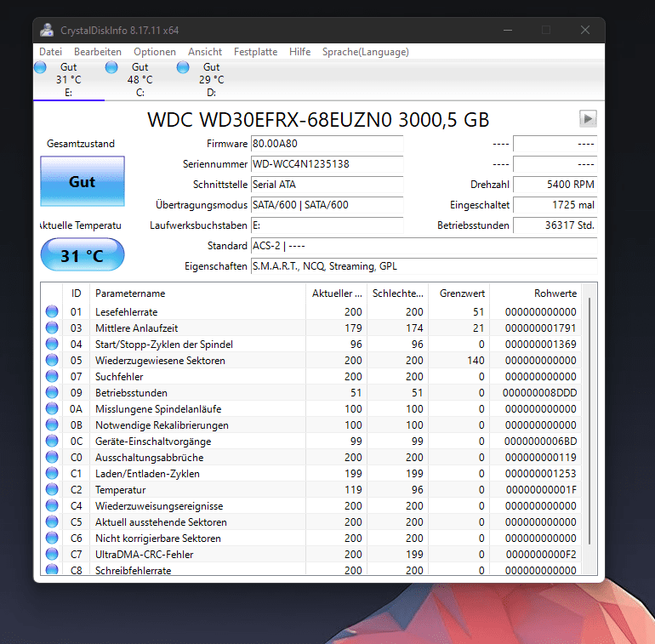Open the Hilfe menu
Image resolution: width=655 pixels, height=644 pixels.
click(300, 52)
